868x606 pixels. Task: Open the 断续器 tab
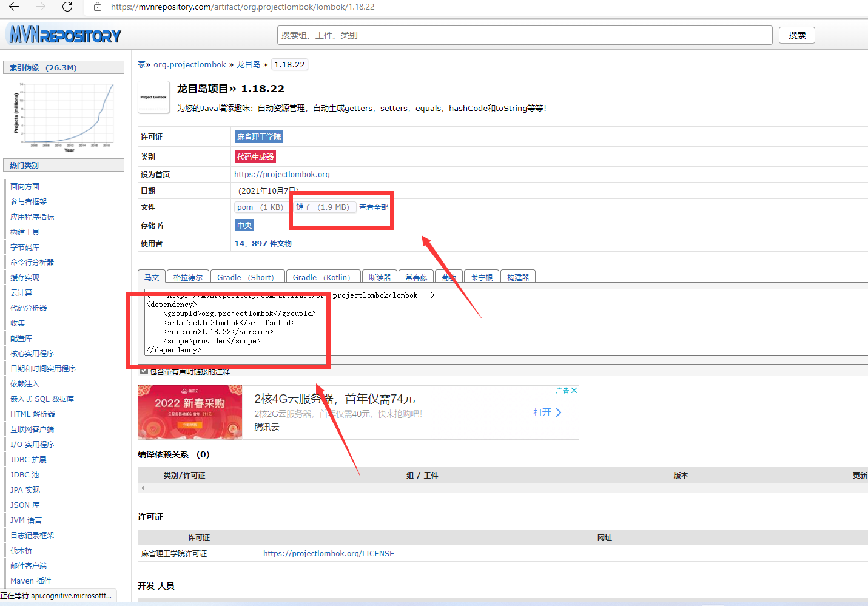click(380, 277)
